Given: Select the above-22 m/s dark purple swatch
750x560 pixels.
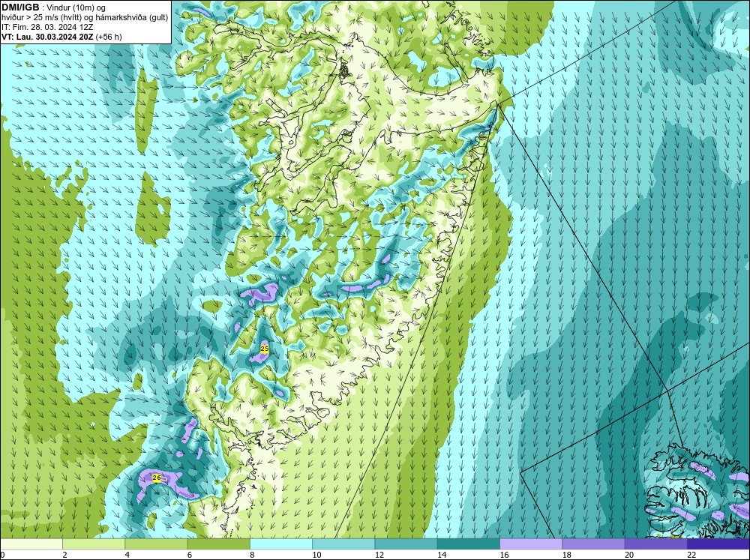Looking at the screenshot, I should coord(718,544).
